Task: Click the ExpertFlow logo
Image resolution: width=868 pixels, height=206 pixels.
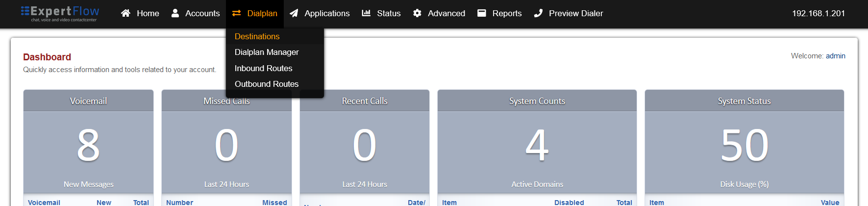Action: point(60,13)
